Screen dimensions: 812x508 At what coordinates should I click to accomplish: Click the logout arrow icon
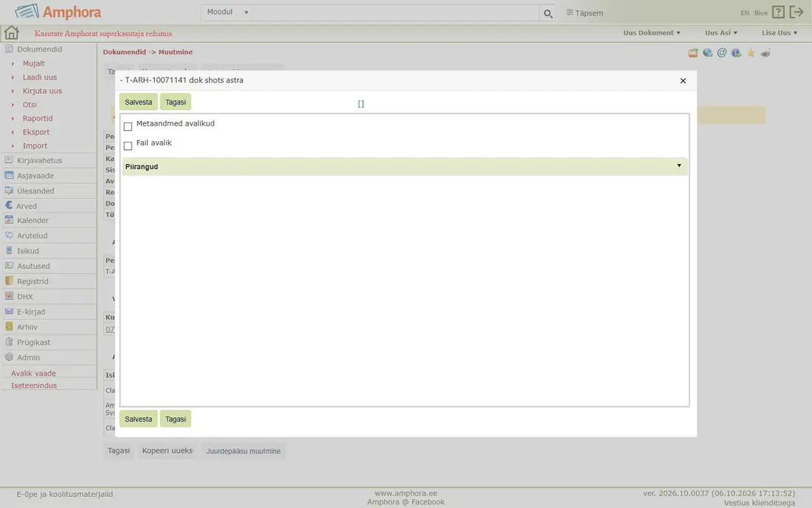[x=796, y=12]
